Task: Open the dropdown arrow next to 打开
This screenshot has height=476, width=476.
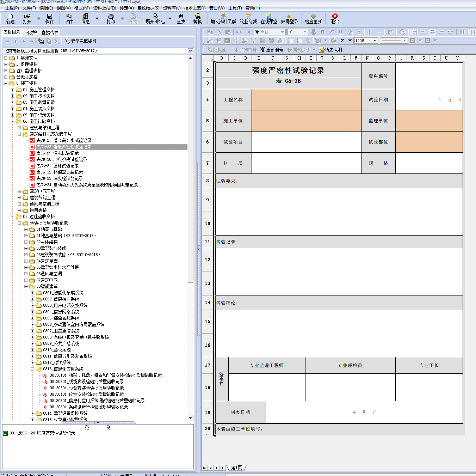Action: (38, 18)
